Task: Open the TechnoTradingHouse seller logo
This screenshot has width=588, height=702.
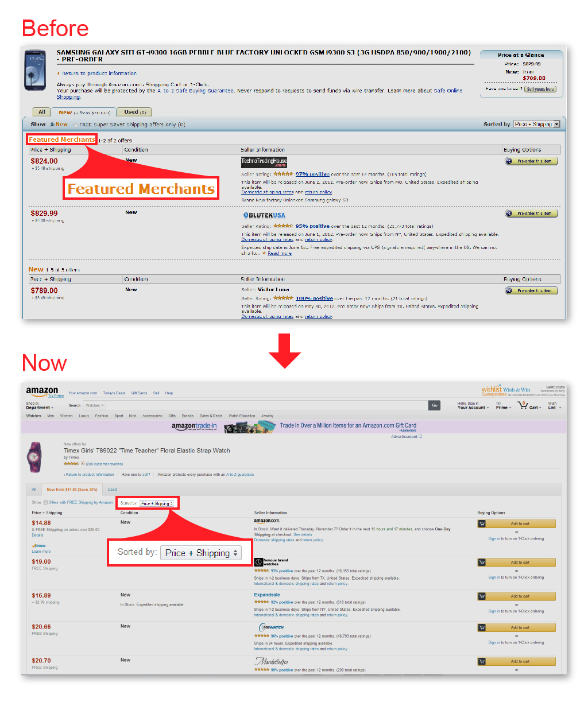Action: click(x=264, y=162)
